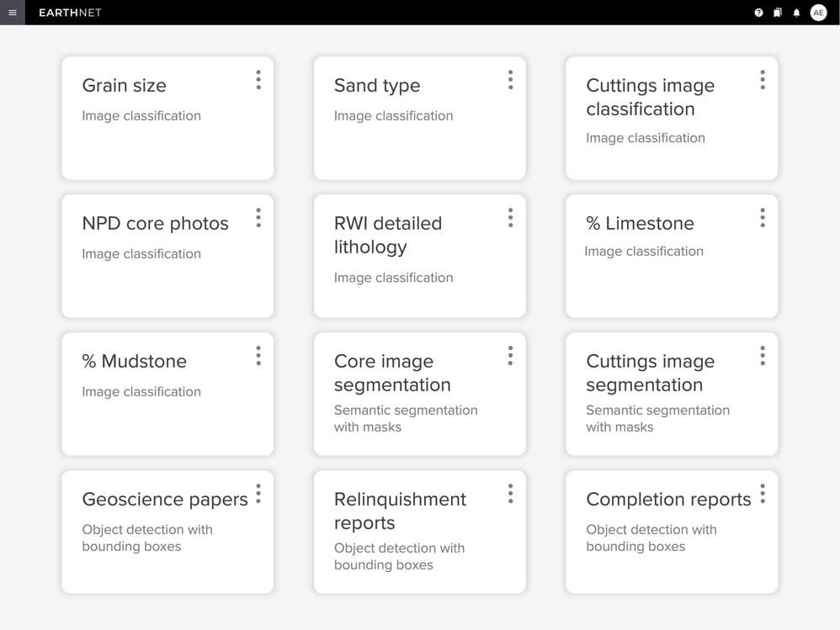The image size is (840, 630).
Task: Click the help question mark icon
Action: pos(758,13)
